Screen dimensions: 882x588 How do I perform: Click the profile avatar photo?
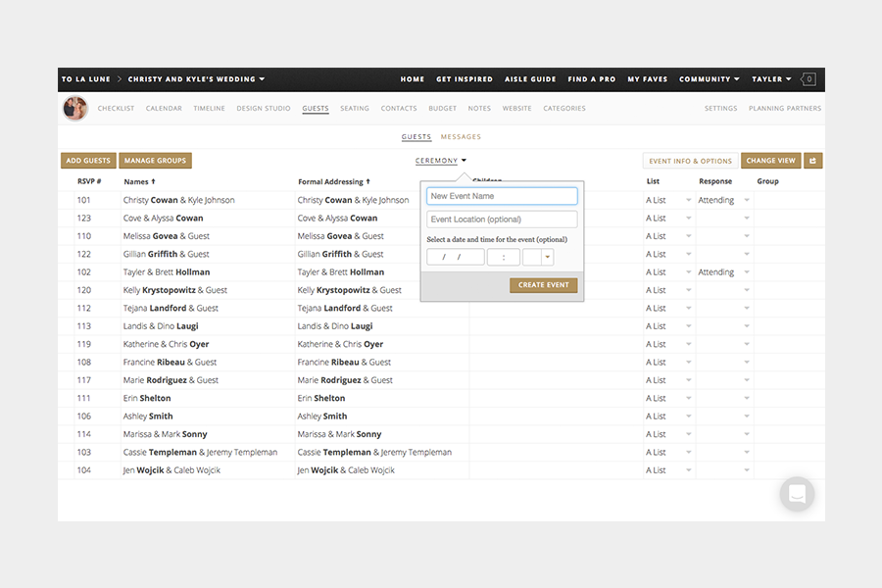(x=75, y=109)
